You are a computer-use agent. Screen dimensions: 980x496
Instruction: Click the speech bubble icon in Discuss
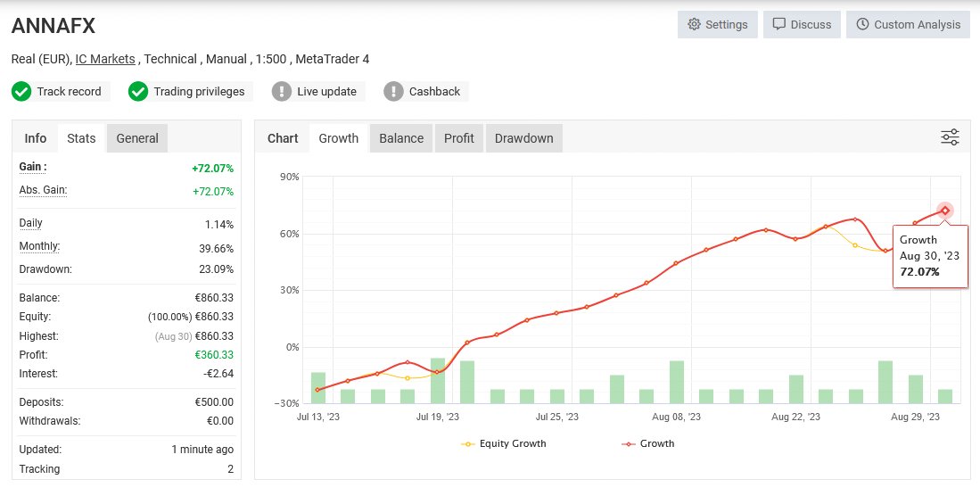tap(778, 24)
